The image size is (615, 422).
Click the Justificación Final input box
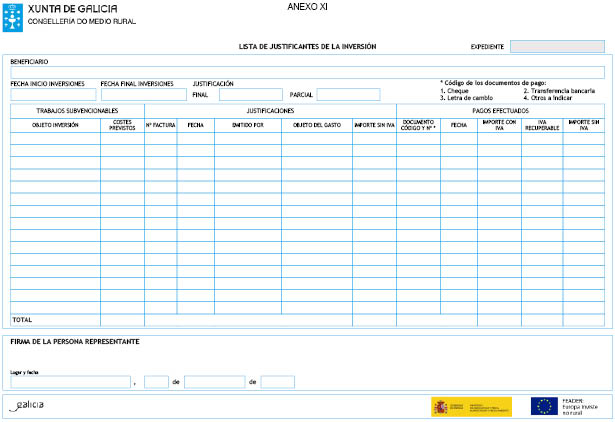[250, 95]
